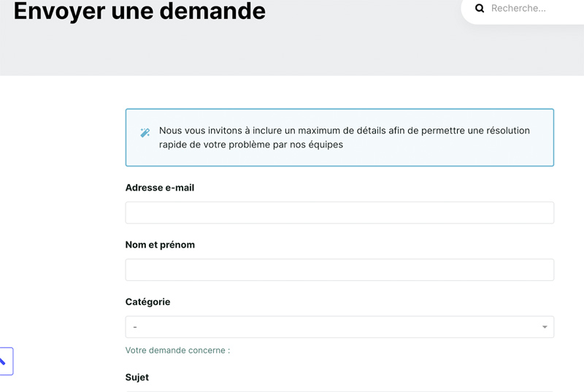Click the Sujet label
The height and width of the screenshot is (392, 584).
pyautogui.click(x=137, y=377)
